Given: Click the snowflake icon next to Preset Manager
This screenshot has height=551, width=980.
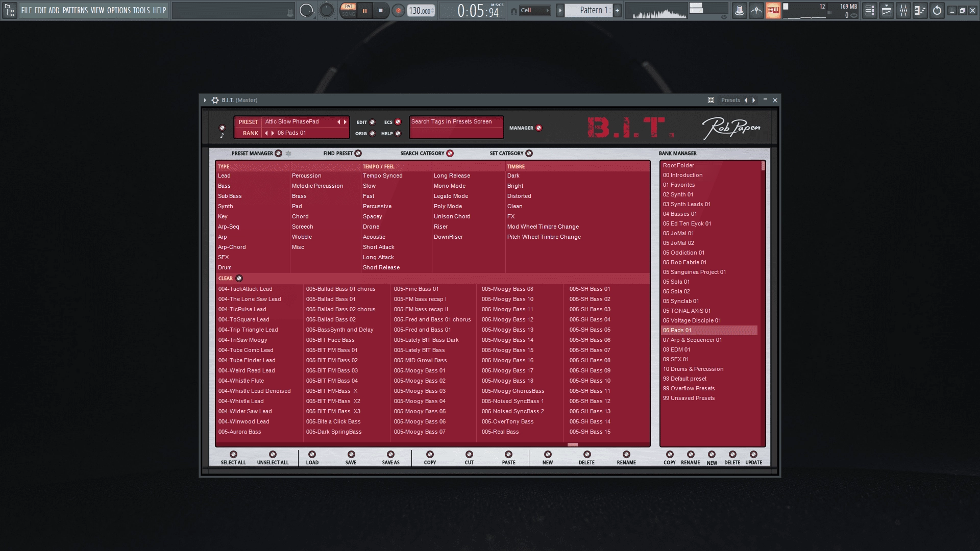Looking at the screenshot, I should coord(288,153).
